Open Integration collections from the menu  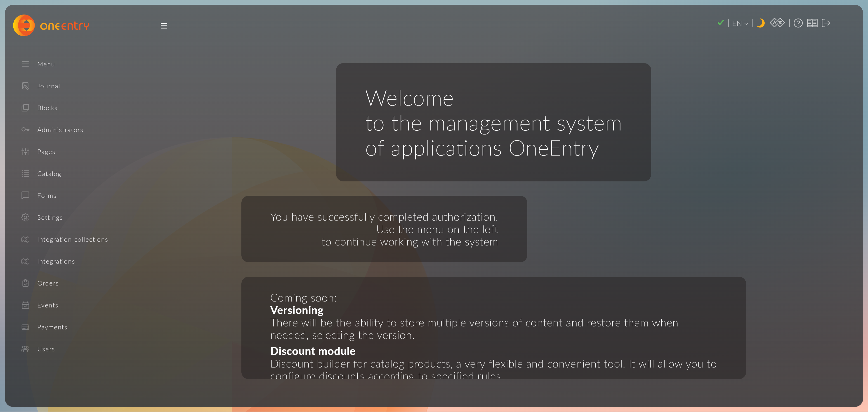click(72, 239)
